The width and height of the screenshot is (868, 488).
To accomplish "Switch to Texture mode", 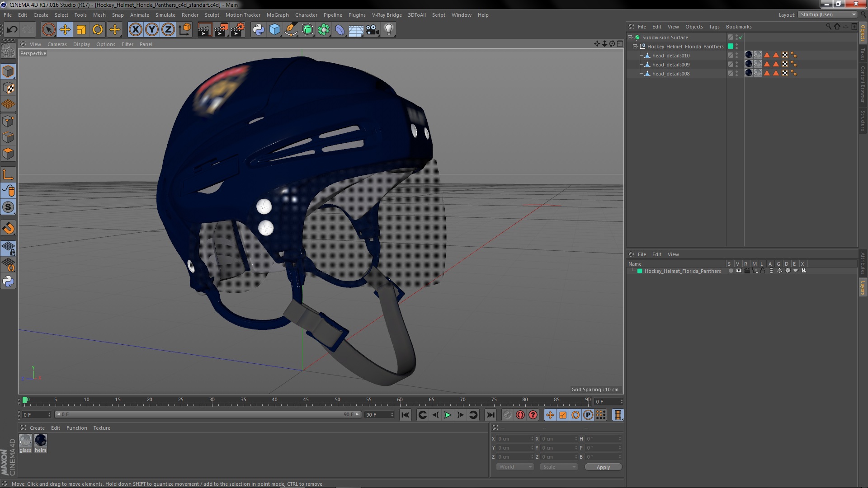I will click(x=8, y=88).
